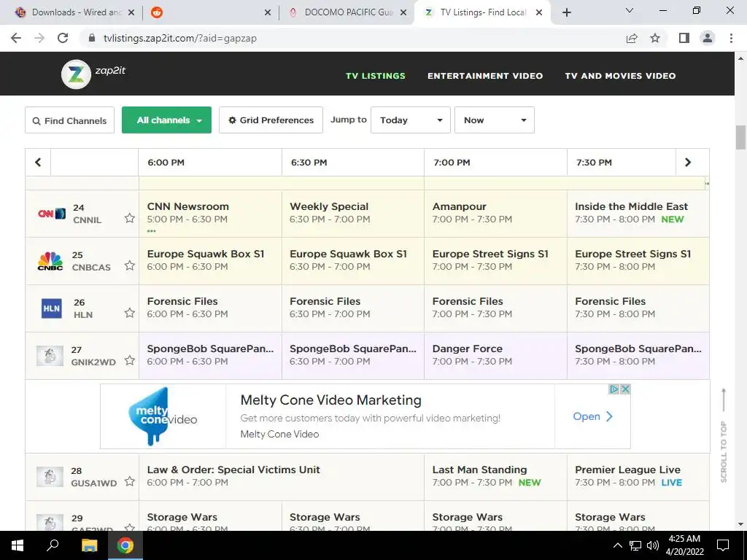Click the AdChoices info icon

[614, 389]
